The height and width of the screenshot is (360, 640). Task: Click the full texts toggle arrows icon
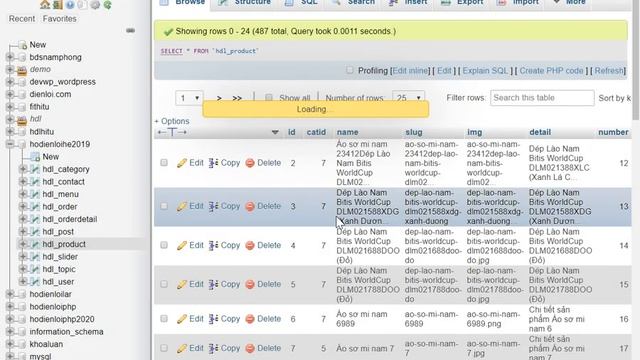172,132
